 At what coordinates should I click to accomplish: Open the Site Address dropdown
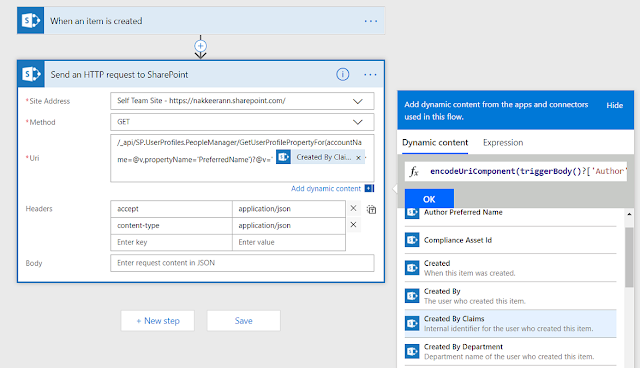(x=242, y=101)
